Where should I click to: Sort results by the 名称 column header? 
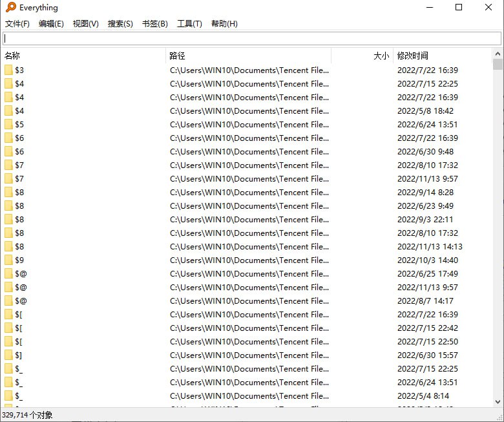(x=83, y=56)
